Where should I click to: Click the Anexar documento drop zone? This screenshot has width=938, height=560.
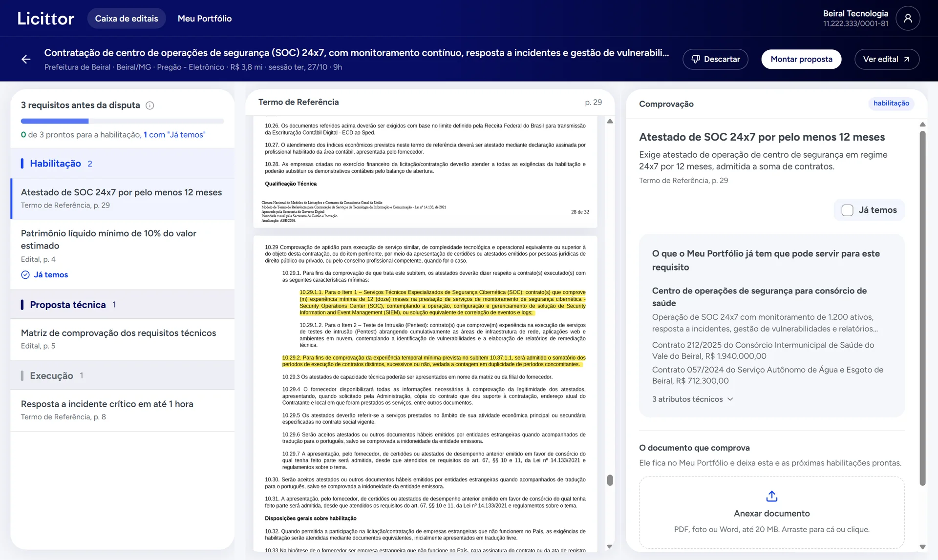tap(771, 513)
